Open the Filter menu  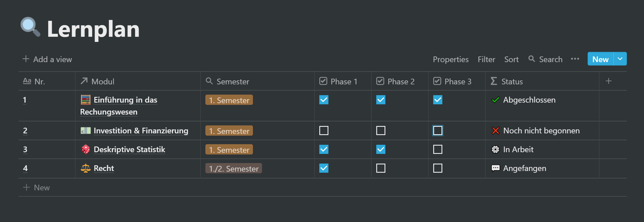[x=486, y=59]
